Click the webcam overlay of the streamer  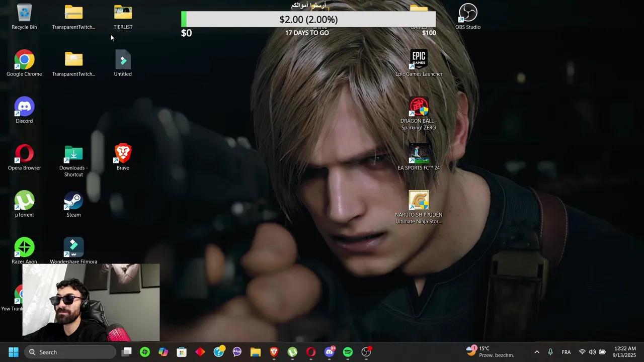tap(91, 303)
